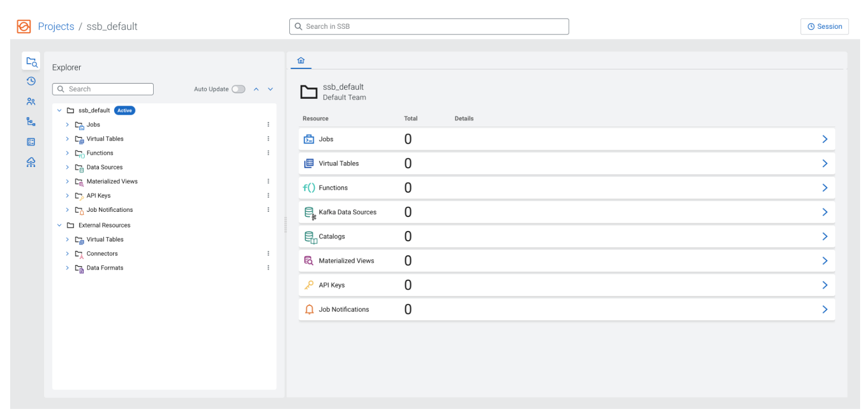Screen dimensions: 868x418
Task: Expand Data Sources in the Explorer tree
Action: click(x=67, y=167)
